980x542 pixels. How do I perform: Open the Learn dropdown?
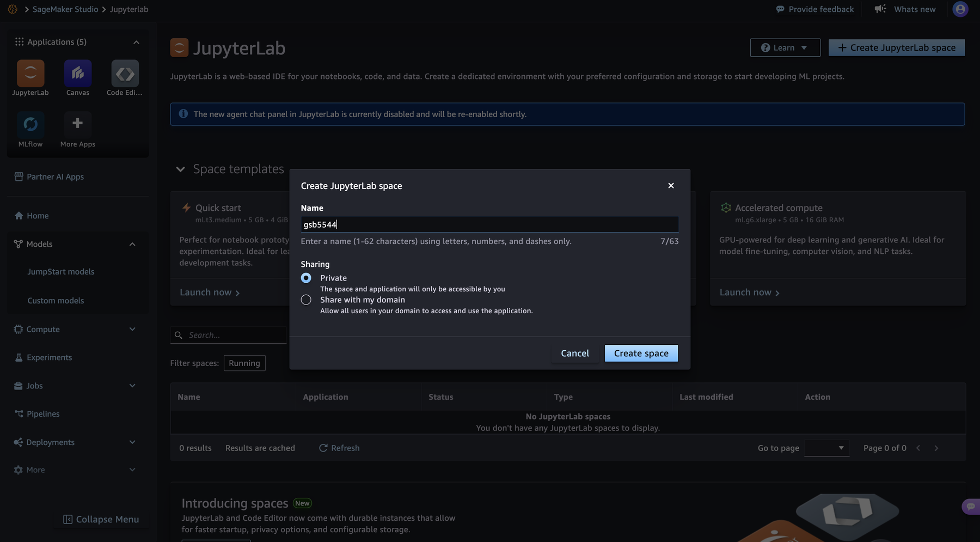click(x=785, y=47)
